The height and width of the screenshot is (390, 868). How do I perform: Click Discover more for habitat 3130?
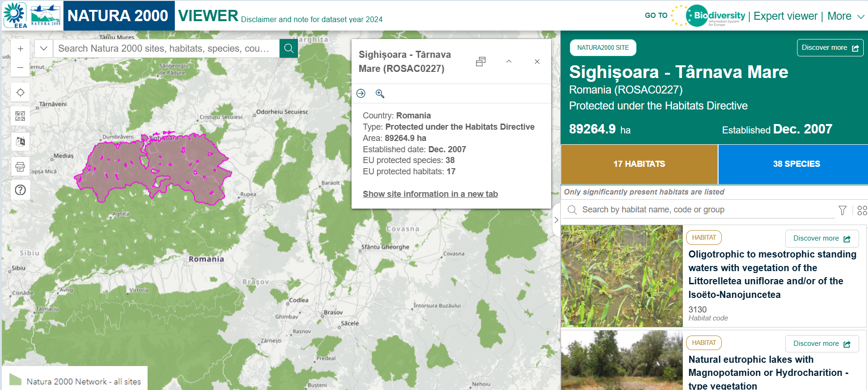pos(821,239)
